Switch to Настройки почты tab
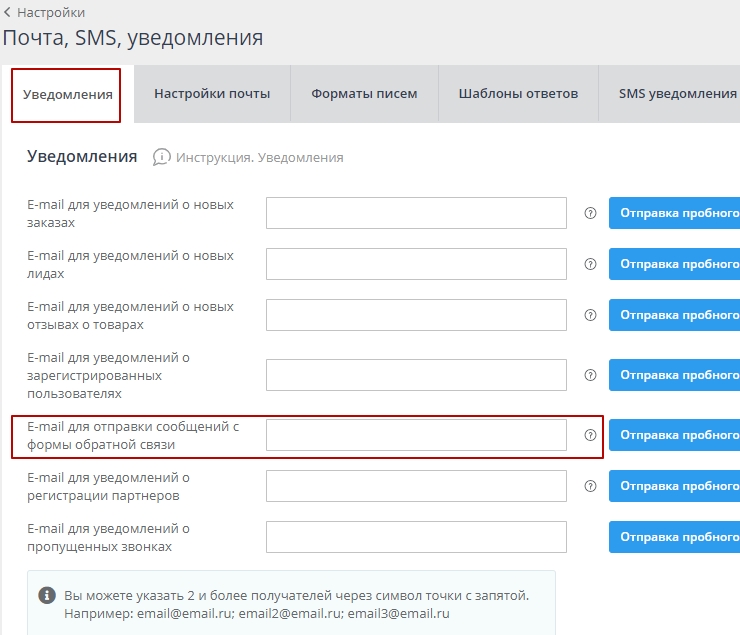This screenshot has height=635, width=740. (x=212, y=94)
